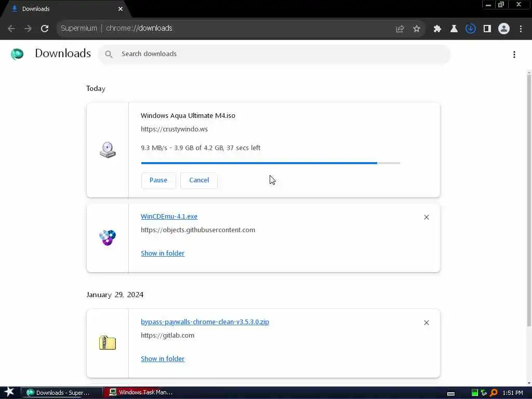The image size is (532, 399).
Task: Click the disc drive icon for the ISO
Action: tap(108, 150)
